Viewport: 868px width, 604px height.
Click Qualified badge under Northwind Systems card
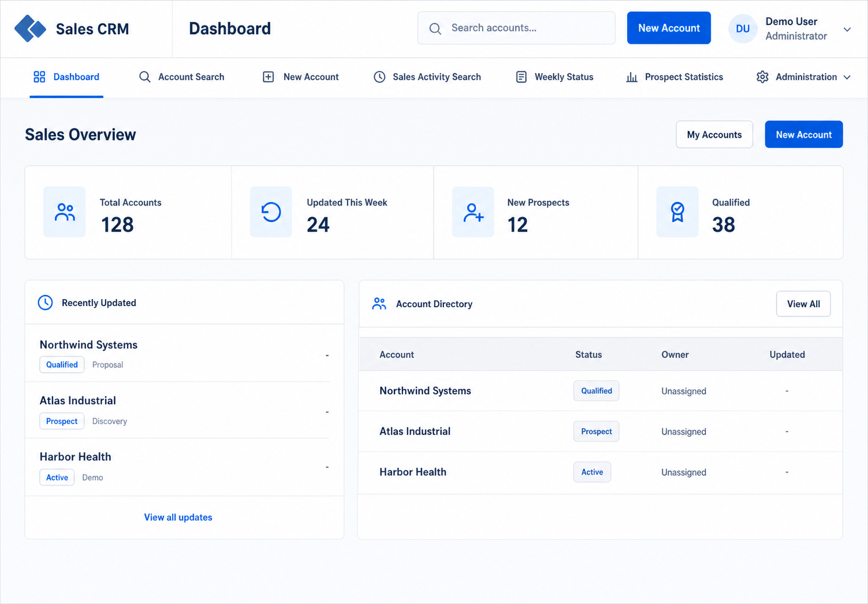tap(62, 365)
